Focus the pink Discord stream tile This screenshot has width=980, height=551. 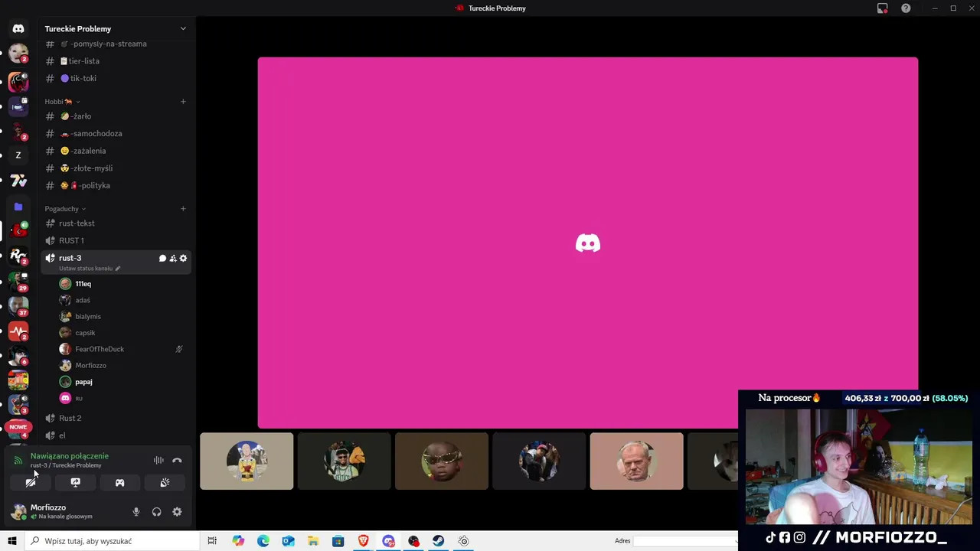point(588,243)
